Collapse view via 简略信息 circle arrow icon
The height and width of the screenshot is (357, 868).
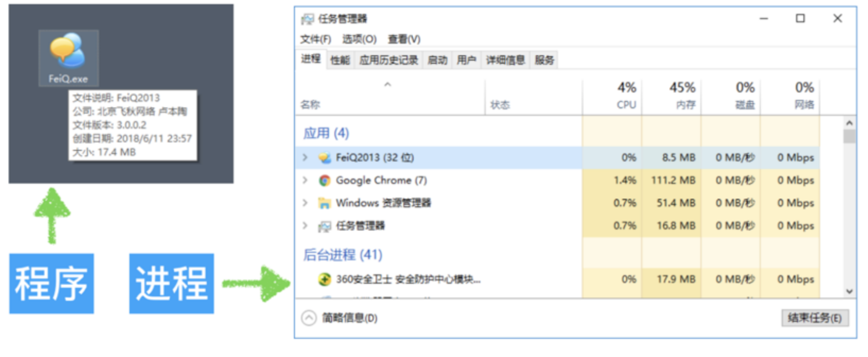pos(309,318)
